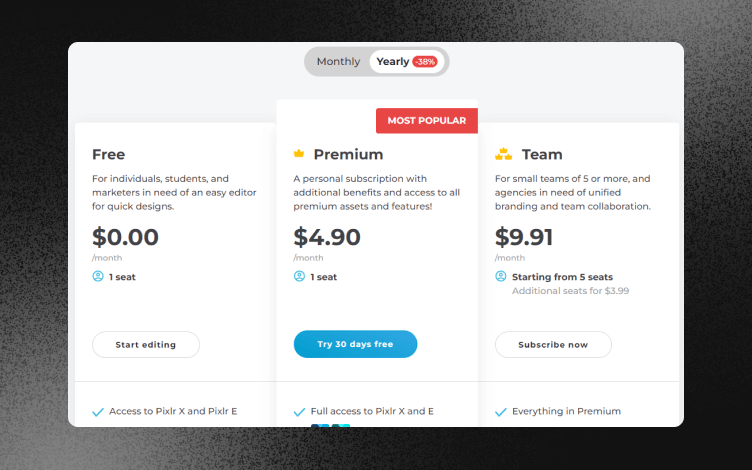This screenshot has width=752, height=470.
Task: Click the MOST POPULAR badge
Action: click(426, 121)
